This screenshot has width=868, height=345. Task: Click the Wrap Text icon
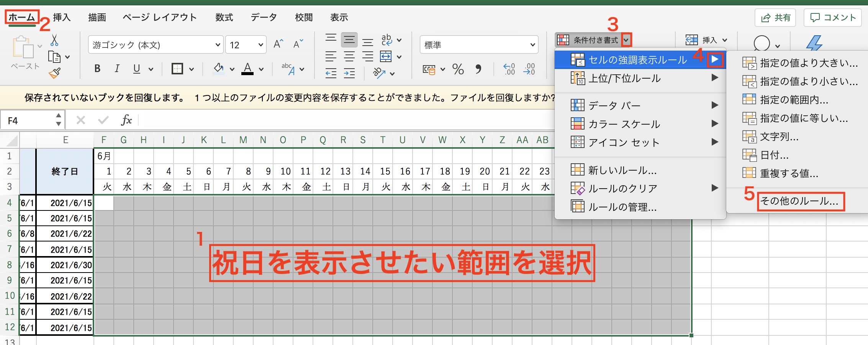(x=387, y=40)
